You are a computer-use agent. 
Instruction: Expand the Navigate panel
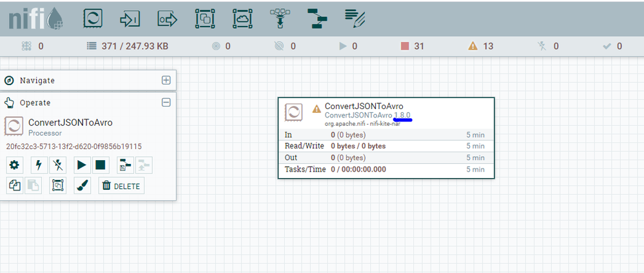[x=166, y=81]
